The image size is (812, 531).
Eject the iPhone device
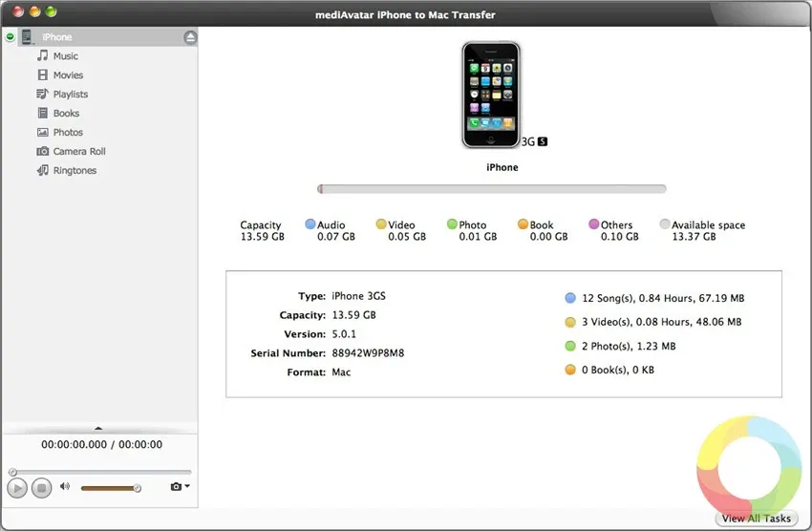pyautogui.click(x=190, y=37)
